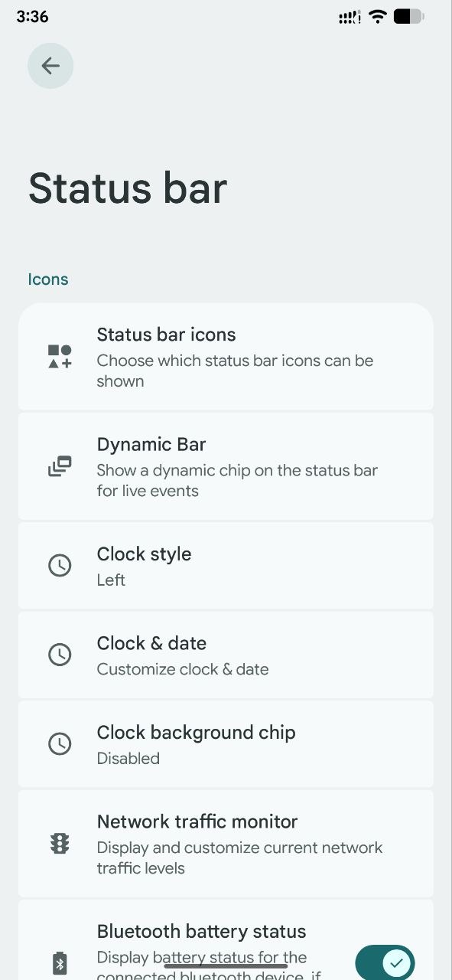Click the Clock & date clock icon
Image resolution: width=452 pixels, height=980 pixels.
(60, 655)
